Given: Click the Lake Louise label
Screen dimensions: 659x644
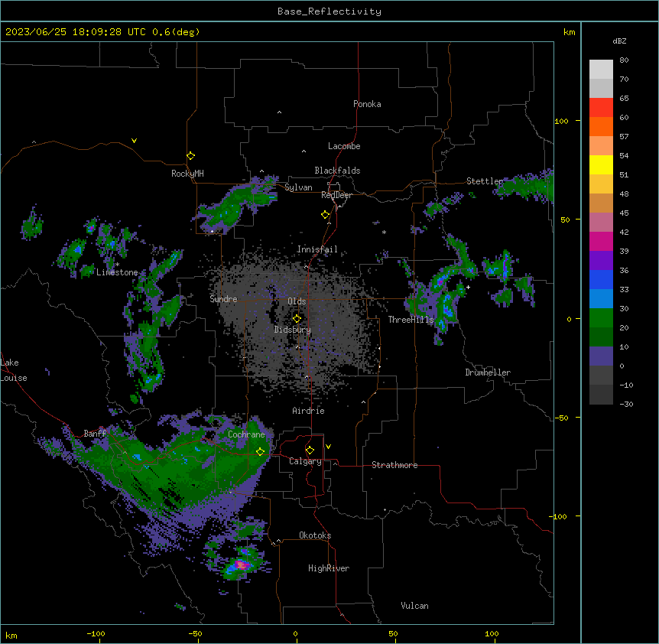Looking at the screenshot, I should pyautogui.click(x=13, y=370).
